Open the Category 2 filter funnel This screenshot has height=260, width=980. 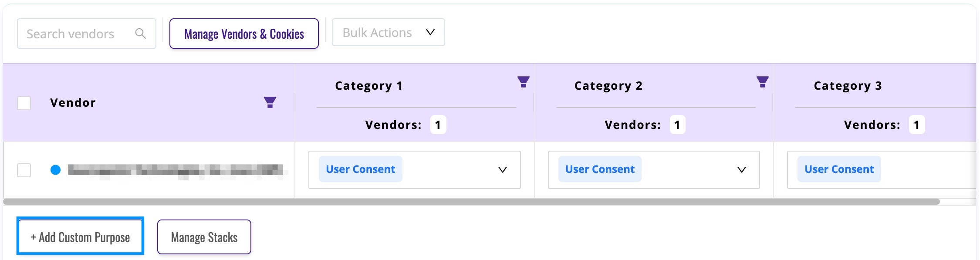coord(762,82)
